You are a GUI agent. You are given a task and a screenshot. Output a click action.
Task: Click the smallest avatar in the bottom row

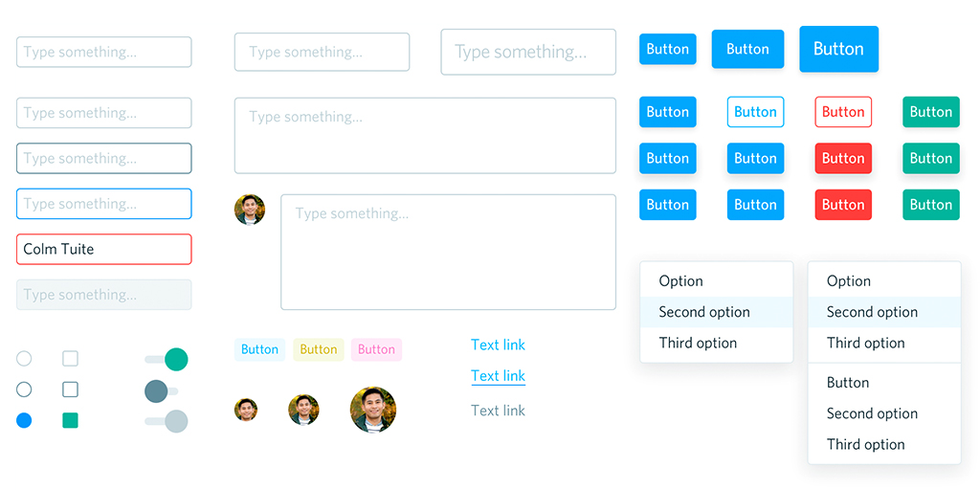tap(246, 410)
